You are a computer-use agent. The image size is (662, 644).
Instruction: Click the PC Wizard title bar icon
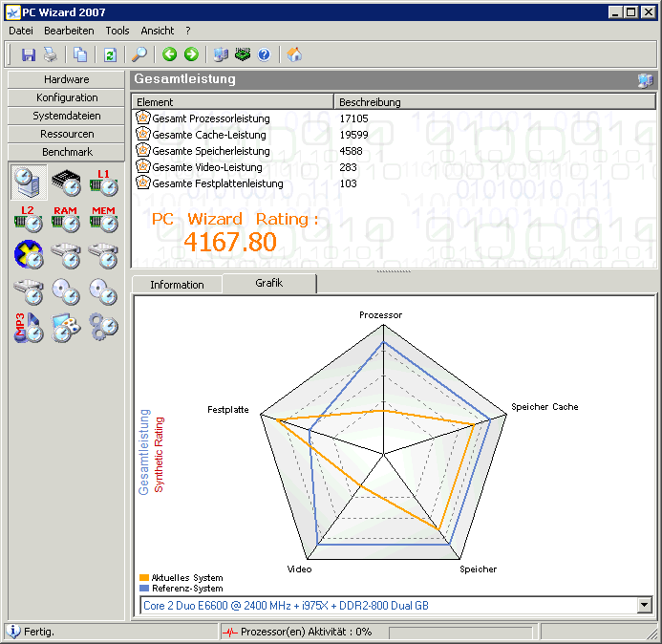[12, 12]
